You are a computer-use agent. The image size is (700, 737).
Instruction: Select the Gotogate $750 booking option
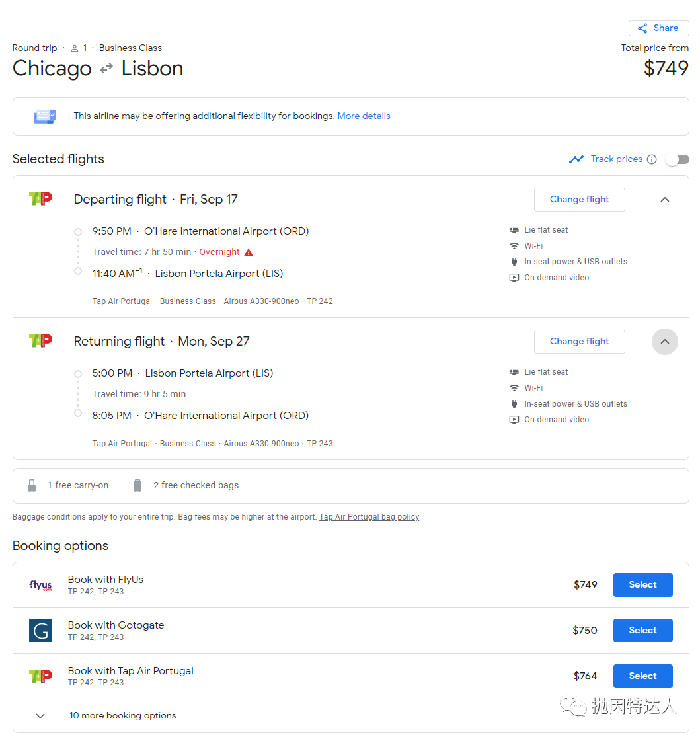tap(642, 631)
